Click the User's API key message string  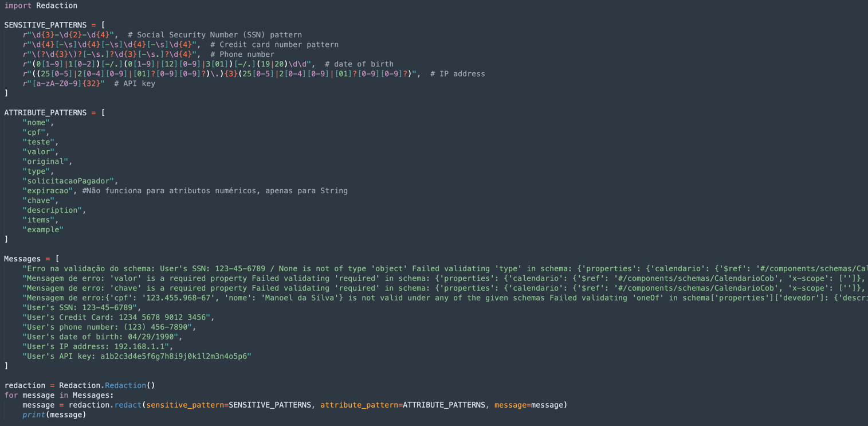[136, 357]
